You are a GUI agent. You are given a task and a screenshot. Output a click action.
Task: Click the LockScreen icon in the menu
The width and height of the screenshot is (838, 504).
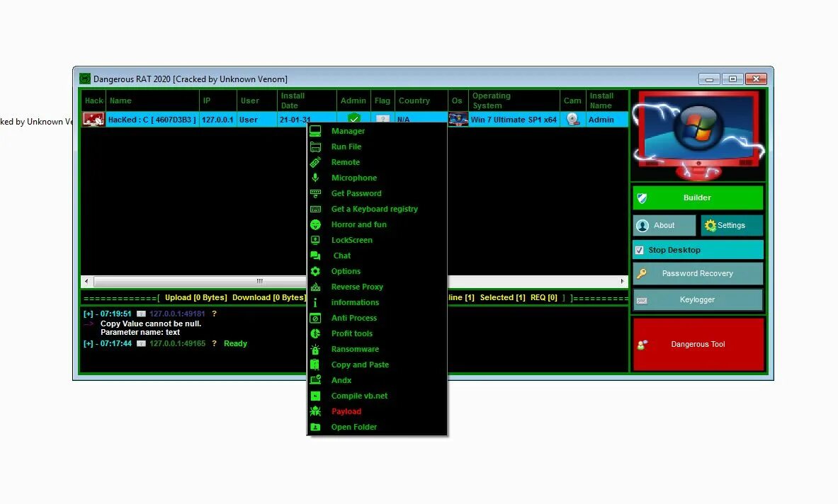coord(315,240)
